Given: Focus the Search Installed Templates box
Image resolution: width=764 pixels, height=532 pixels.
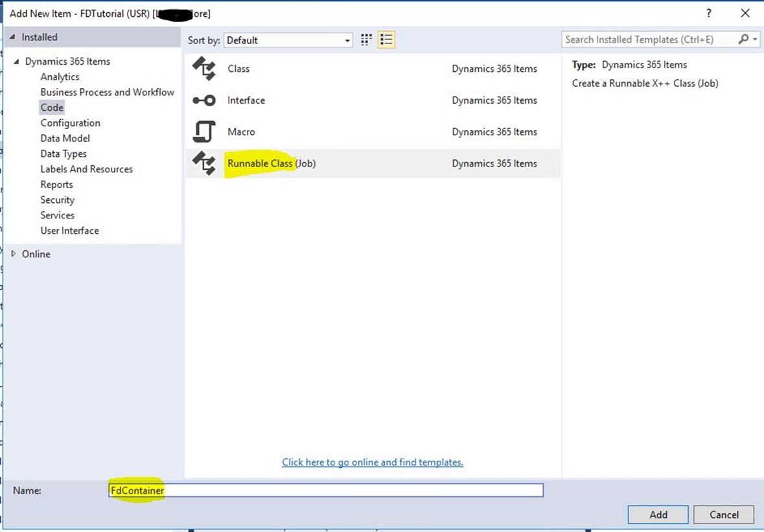Looking at the screenshot, I should pyautogui.click(x=649, y=40).
